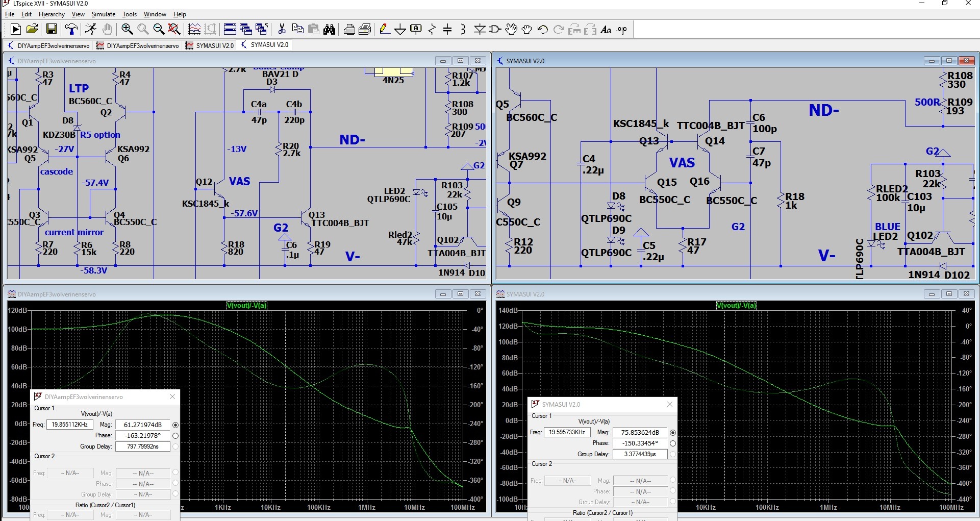The width and height of the screenshot is (980, 521).
Task: Click the ND- net label in SYMASUI schematic
Action: click(823, 110)
